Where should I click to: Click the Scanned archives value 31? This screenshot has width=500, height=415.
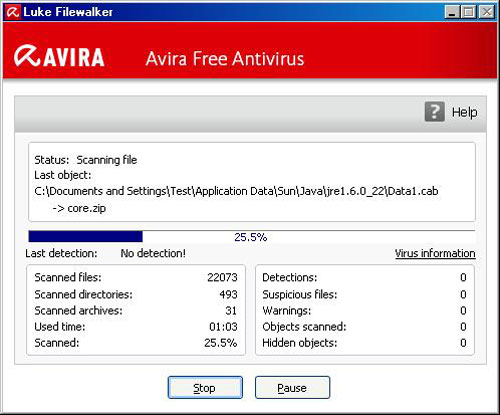tap(231, 311)
